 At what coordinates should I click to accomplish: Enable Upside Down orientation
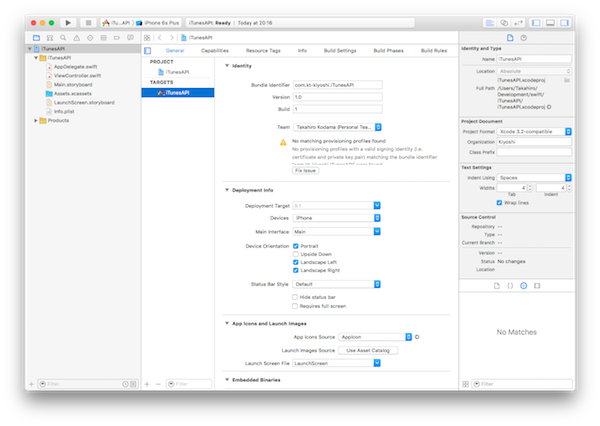pyautogui.click(x=295, y=254)
